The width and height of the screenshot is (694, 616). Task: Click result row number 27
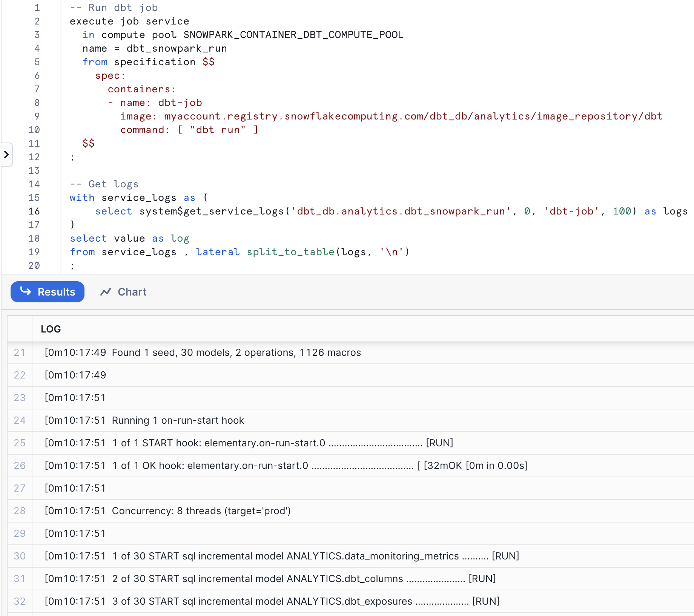[20, 488]
